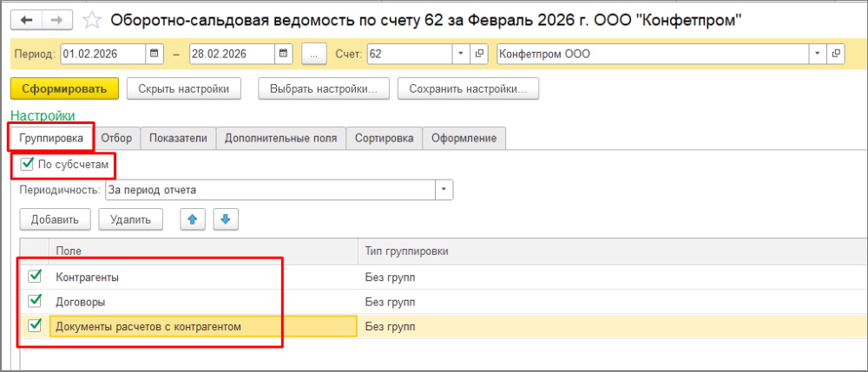Image resolution: width=868 pixels, height=372 pixels.
Task: Open the Периодичность dropdown
Action: click(444, 189)
